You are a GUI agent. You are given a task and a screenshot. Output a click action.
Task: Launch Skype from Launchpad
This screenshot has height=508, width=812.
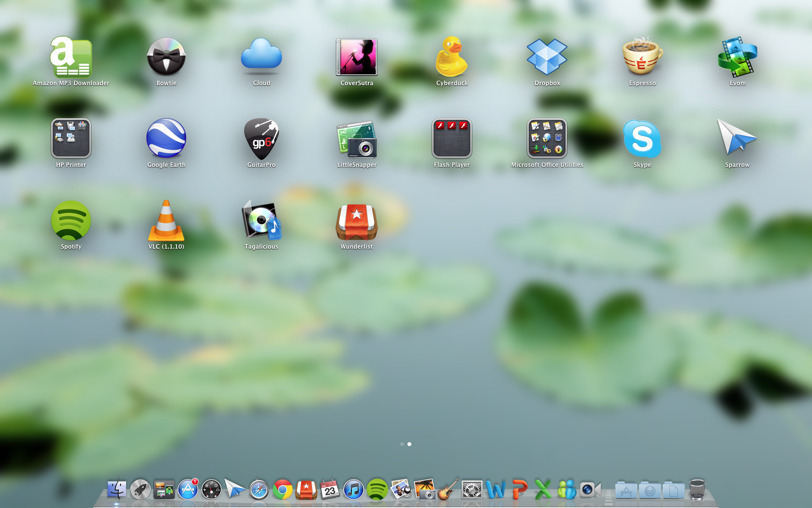tap(642, 139)
